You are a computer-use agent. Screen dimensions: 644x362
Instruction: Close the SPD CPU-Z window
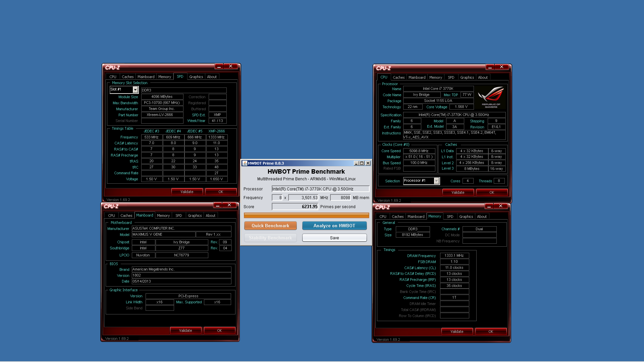coord(231,66)
